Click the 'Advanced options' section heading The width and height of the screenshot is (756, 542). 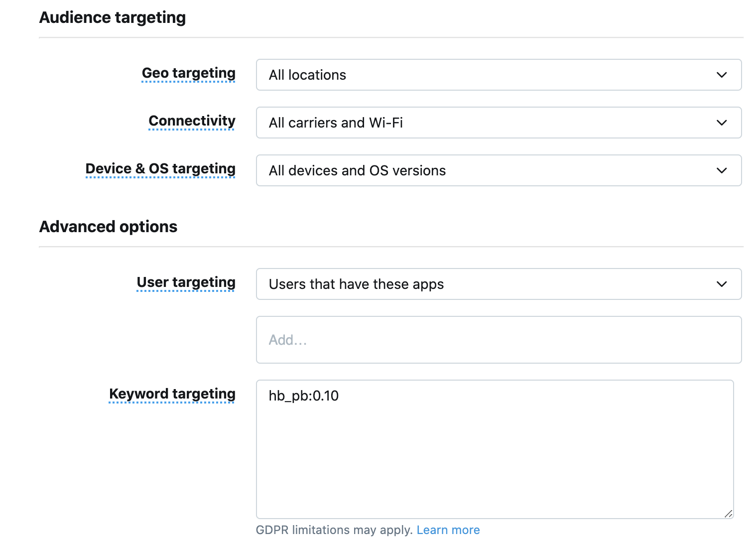click(x=108, y=227)
